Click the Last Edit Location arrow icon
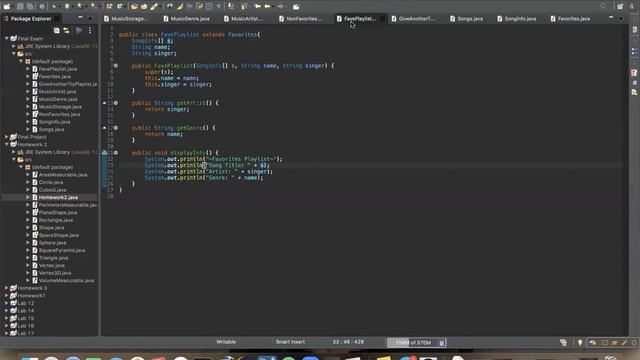Screen dimensions: 640x360 point(258,6)
